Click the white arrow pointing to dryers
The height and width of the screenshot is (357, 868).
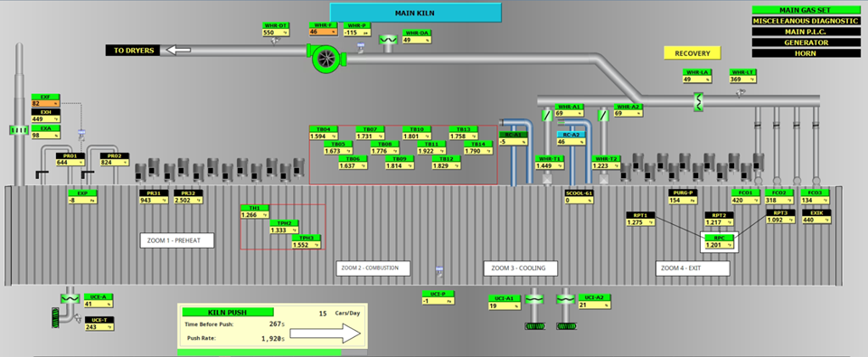coord(178,51)
